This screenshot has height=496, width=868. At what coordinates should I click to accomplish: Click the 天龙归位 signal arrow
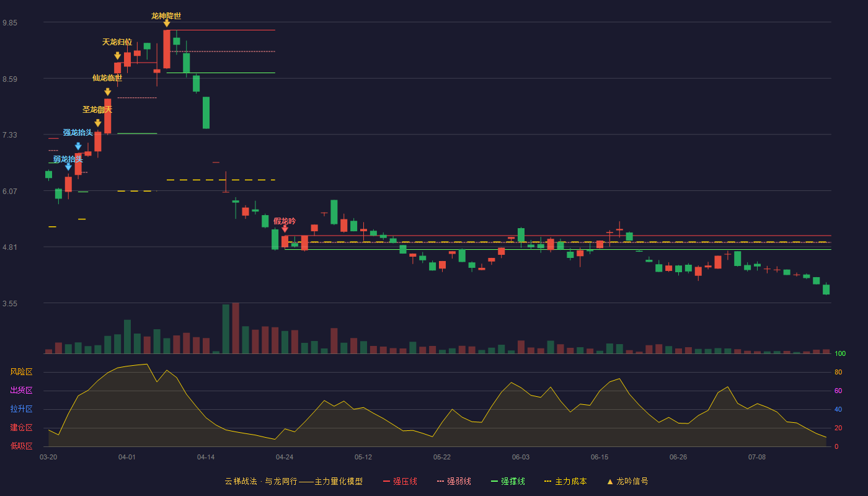[x=118, y=56]
